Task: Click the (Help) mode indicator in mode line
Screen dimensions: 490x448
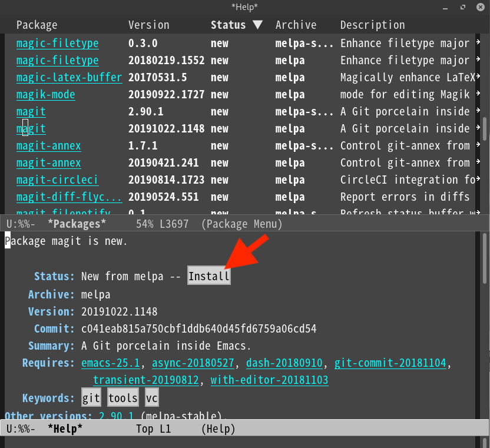Action: point(218,429)
